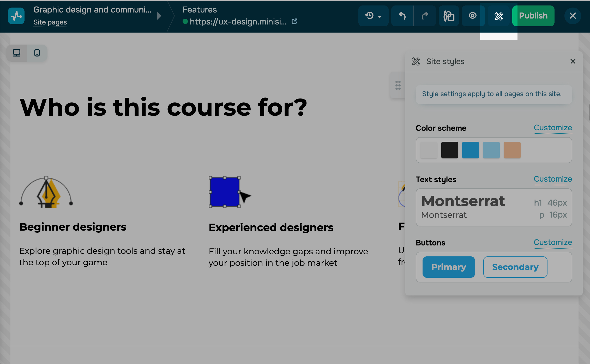This screenshot has height=364, width=590.
Task: Click the undo arrow icon
Action: [402, 16]
